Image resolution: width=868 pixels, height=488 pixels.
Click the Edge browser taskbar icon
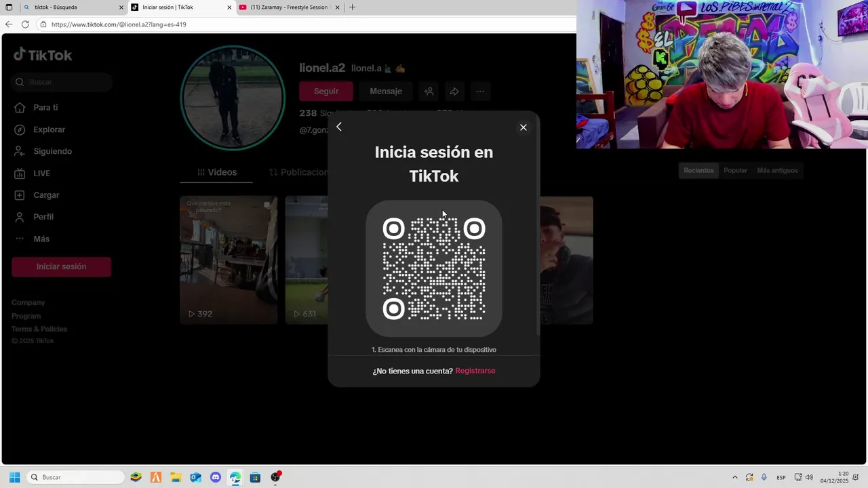click(x=235, y=477)
